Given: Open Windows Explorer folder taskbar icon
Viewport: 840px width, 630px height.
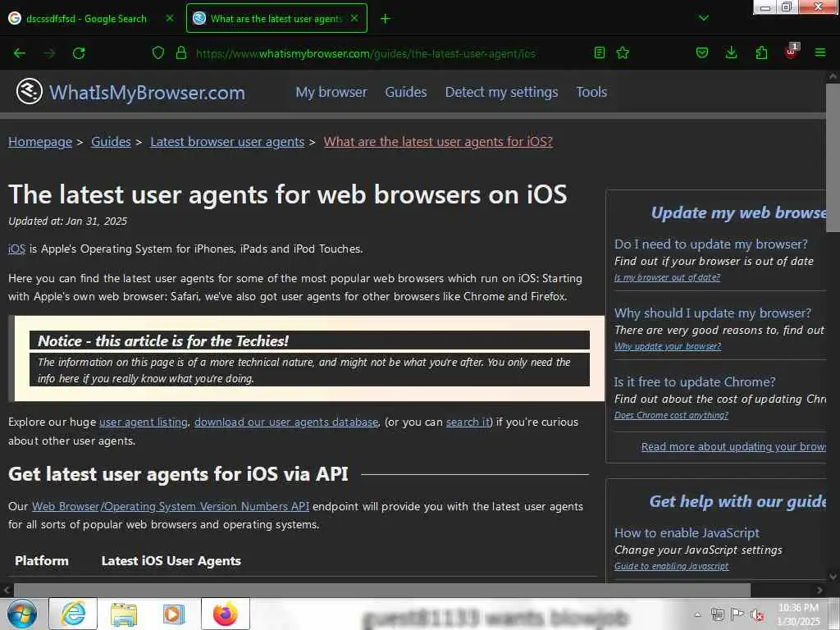Looking at the screenshot, I should tap(124, 614).
